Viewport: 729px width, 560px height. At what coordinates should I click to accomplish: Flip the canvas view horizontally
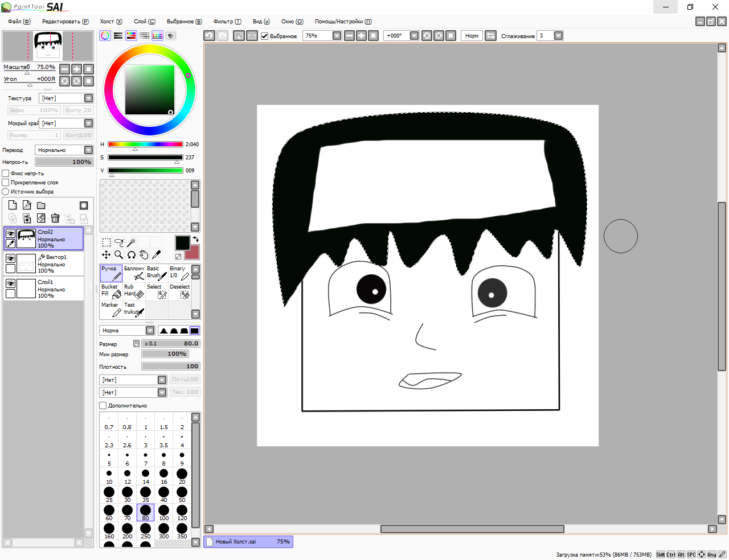(490, 35)
